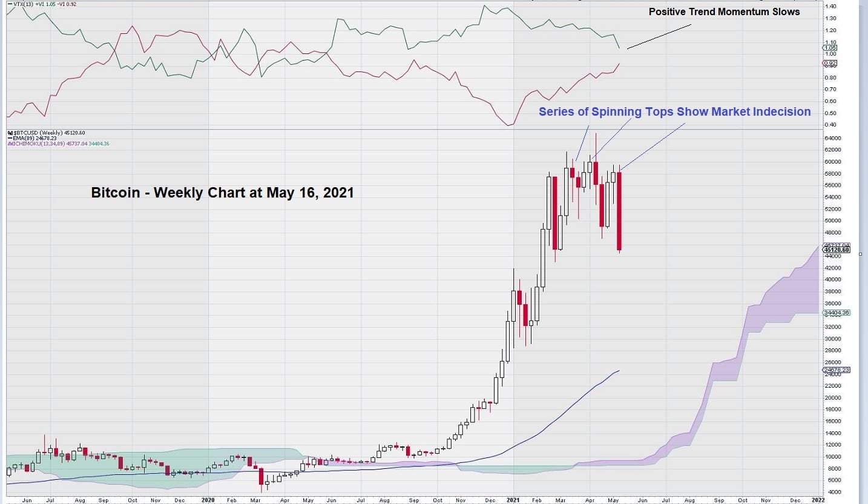
Task: Click the candlestick icon beside $BTCUSD legend
Action: pyautogui.click(x=10, y=133)
